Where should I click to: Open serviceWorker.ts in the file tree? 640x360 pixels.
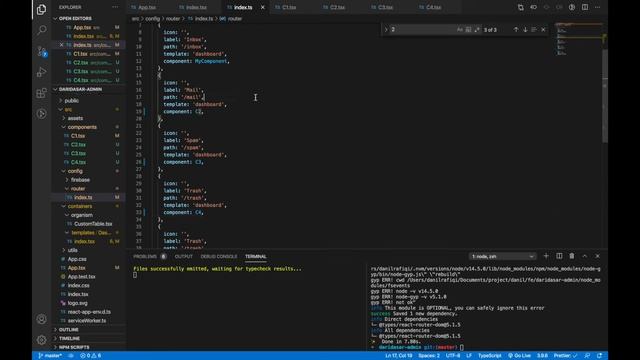click(87, 320)
